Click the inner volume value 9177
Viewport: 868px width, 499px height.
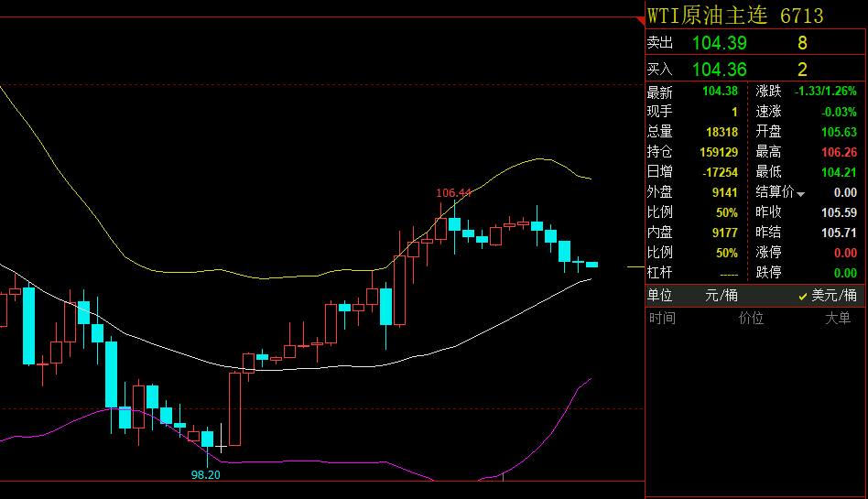(724, 233)
